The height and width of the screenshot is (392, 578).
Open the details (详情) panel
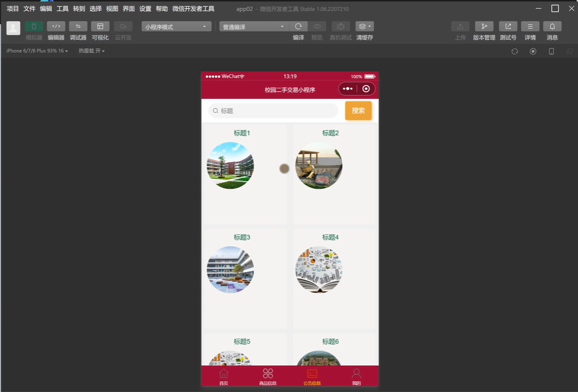click(x=530, y=27)
